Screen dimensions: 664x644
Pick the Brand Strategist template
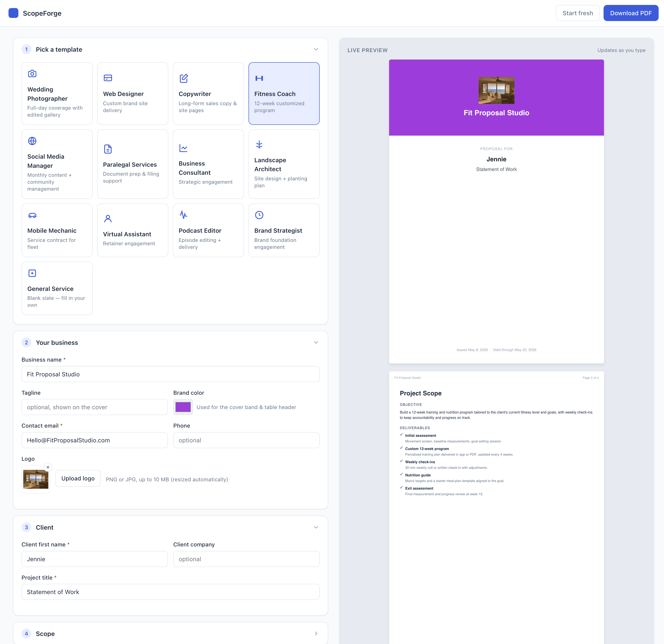point(284,230)
